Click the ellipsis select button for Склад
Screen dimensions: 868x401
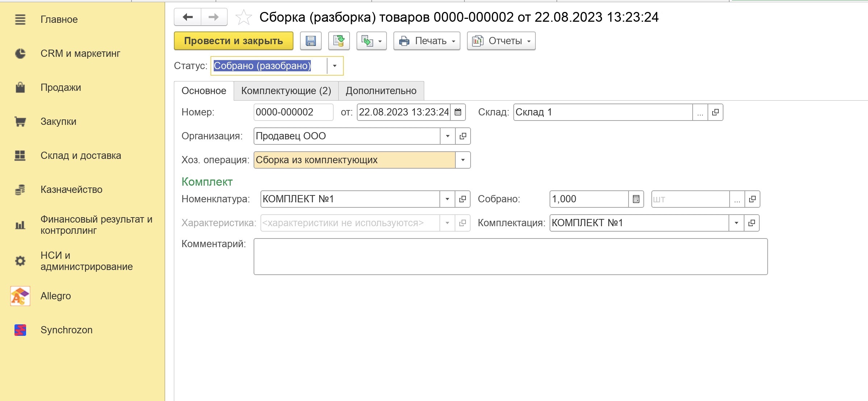pos(700,112)
